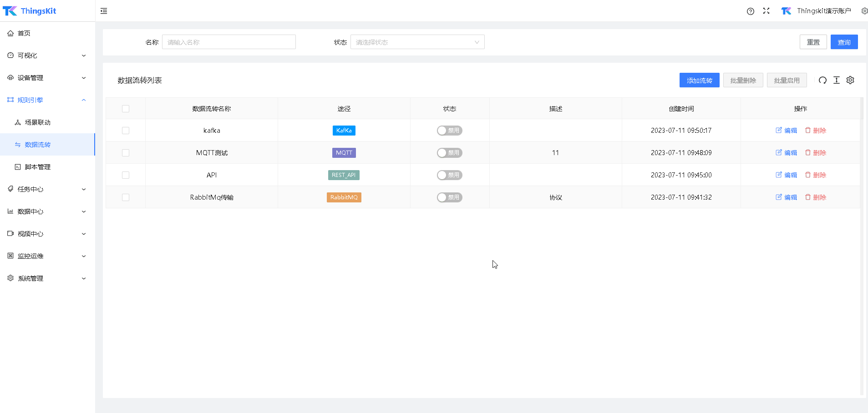The height and width of the screenshot is (413, 868).
Task: Focus the 名称 name input field
Action: [x=228, y=42]
